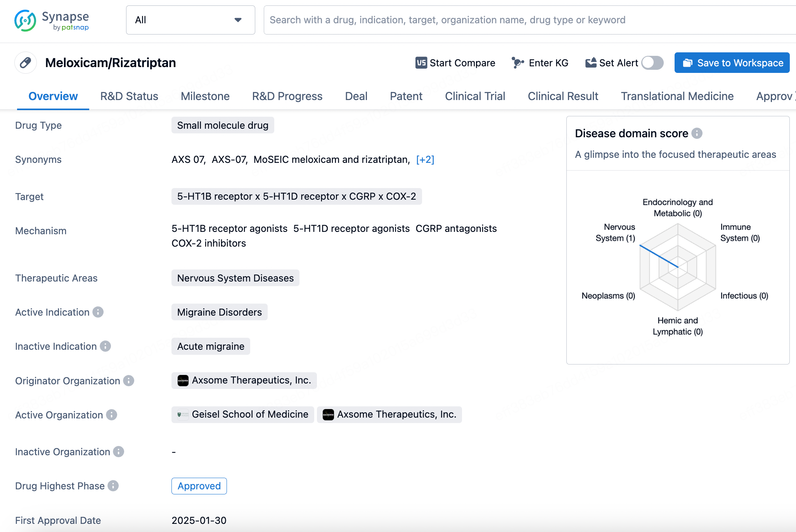Switch to the R&D Status tab
The width and height of the screenshot is (796, 532).
pyautogui.click(x=129, y=96)
